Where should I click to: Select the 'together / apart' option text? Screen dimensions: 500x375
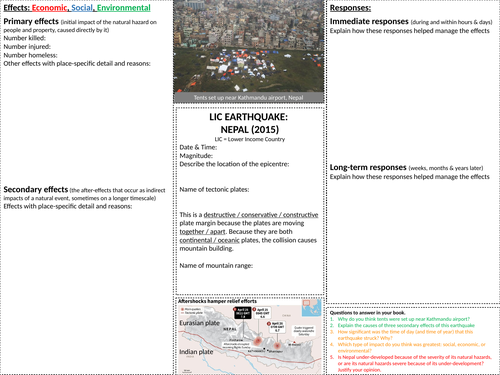202,232
